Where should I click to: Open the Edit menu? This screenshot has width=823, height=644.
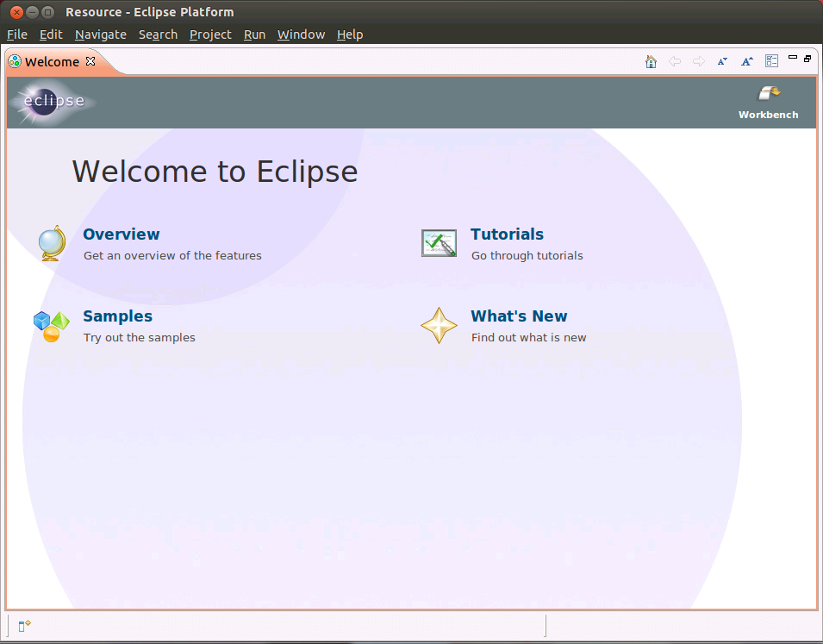[51, 34]
